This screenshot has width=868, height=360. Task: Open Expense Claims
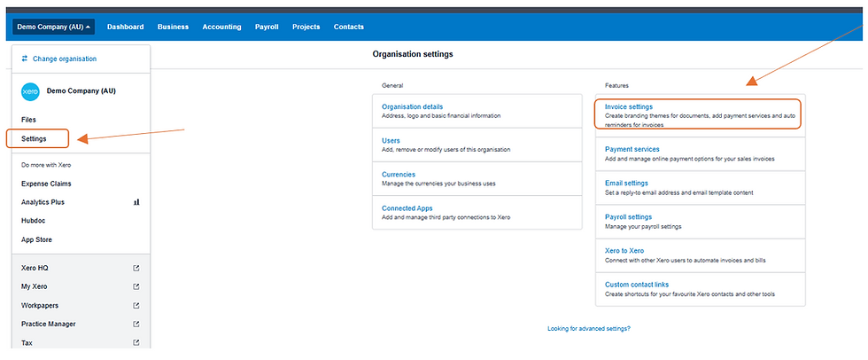[x=46, y=184]
